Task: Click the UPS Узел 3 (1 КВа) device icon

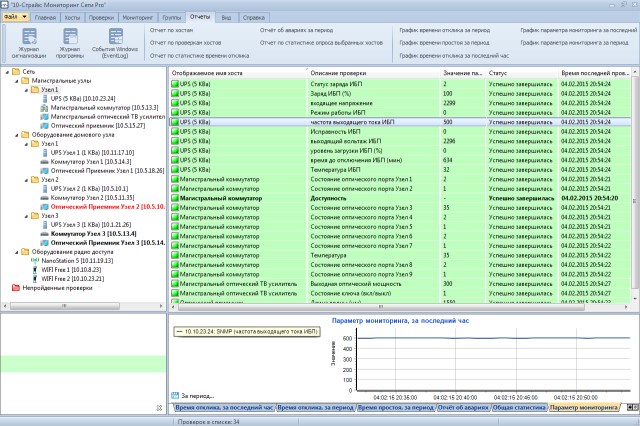Action: pos(45,225)
